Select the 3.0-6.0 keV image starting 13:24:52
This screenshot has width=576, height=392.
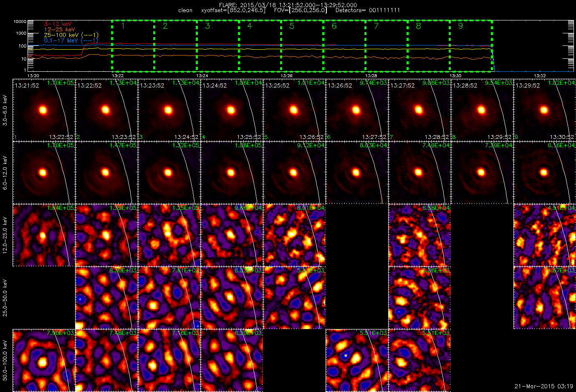point(232,110)
